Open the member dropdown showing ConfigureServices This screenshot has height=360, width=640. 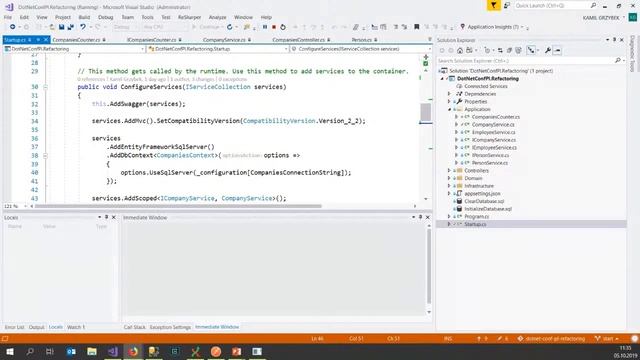(x=361, y=49)
